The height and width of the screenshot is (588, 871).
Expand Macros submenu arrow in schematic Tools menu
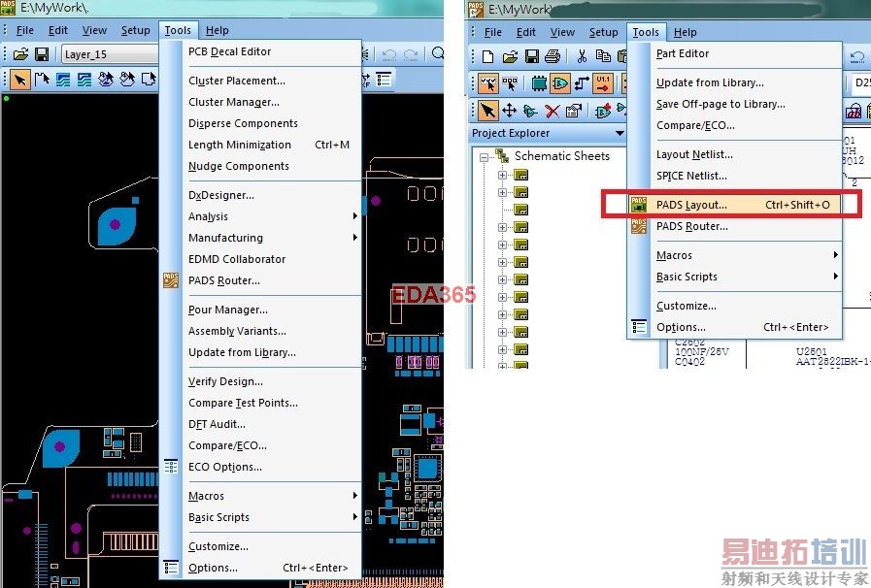(x=835, y=255)
